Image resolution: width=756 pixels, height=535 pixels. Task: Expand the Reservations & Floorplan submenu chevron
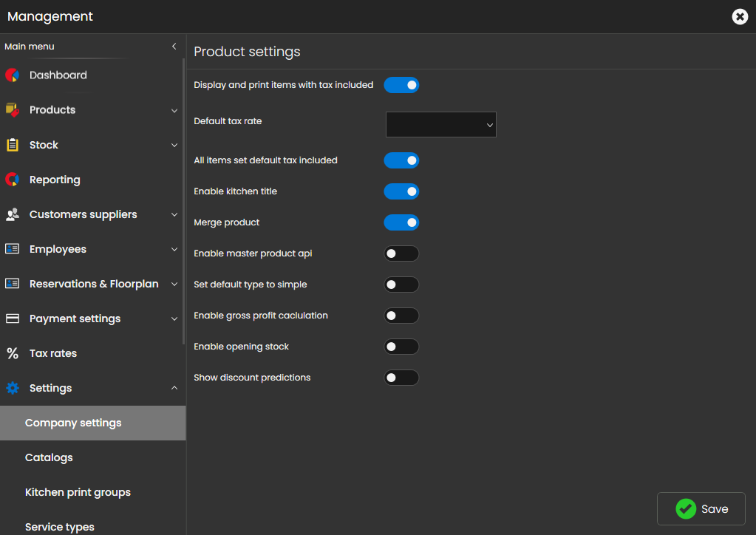coord(174,284)
